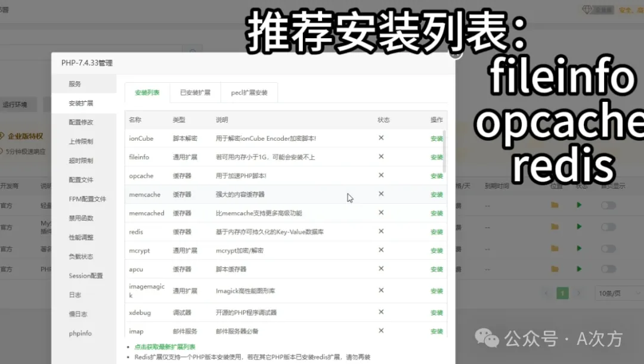Click the X status icon for mcrypt
This screenshot has width=644, height=364.
[x=381, y=250]
